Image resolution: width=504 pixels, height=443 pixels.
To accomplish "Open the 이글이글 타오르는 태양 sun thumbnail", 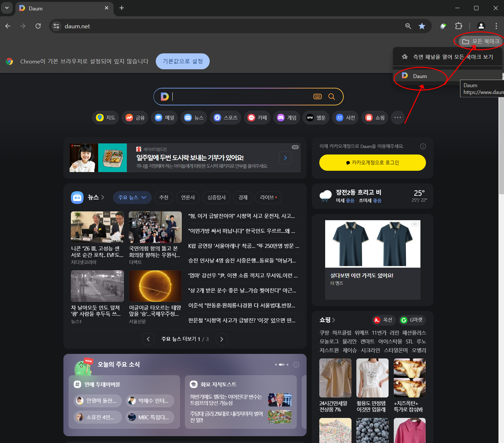I will click(155, 286).
